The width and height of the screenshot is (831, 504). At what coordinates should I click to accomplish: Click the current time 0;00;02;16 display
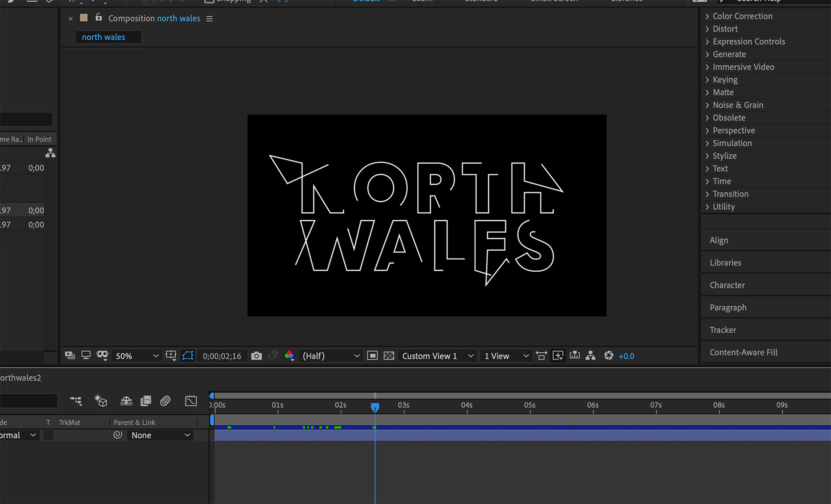coord(222,356)
